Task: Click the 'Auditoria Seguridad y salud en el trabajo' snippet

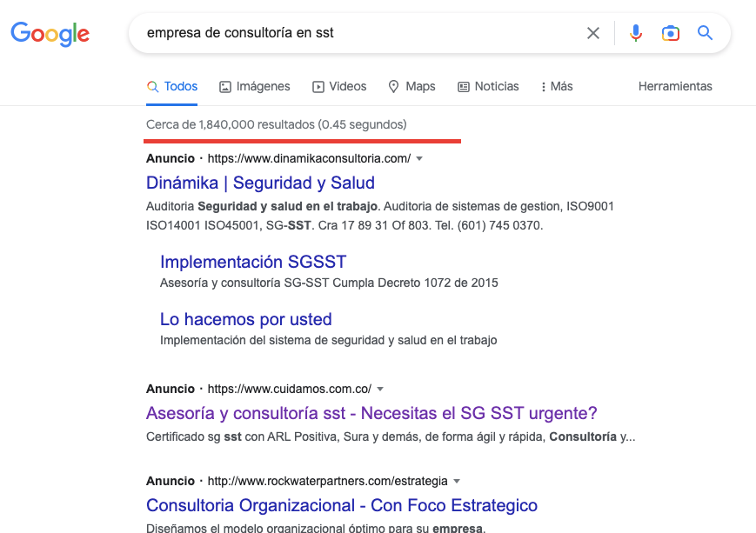Action: 380,216
